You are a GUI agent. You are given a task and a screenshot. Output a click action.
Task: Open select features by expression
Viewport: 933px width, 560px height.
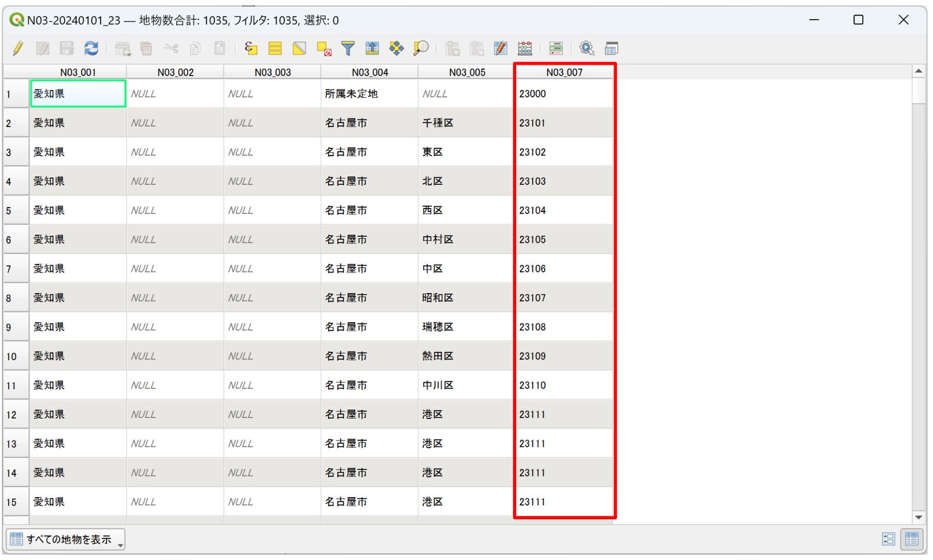[251, 48]
